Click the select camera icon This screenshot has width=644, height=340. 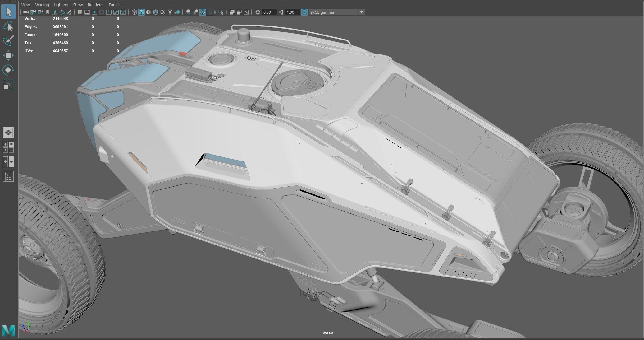pyautogui.click(x=26, y=12)
